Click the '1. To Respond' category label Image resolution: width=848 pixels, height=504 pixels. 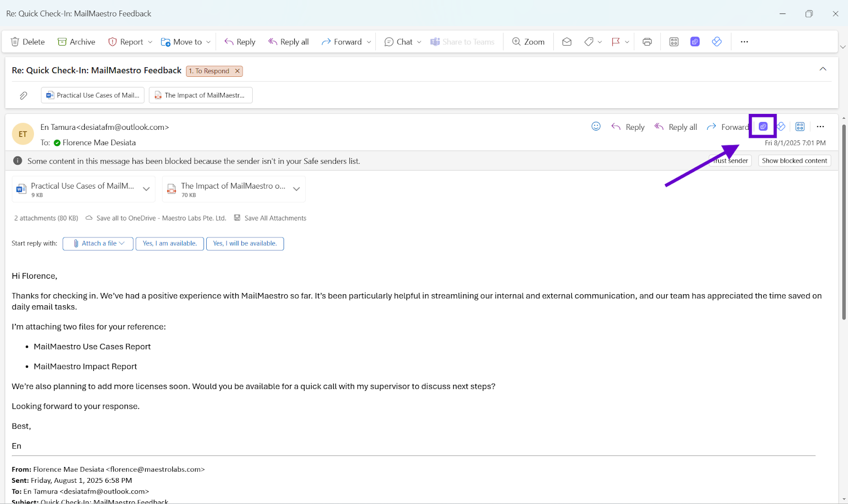(x=209, y=71)
